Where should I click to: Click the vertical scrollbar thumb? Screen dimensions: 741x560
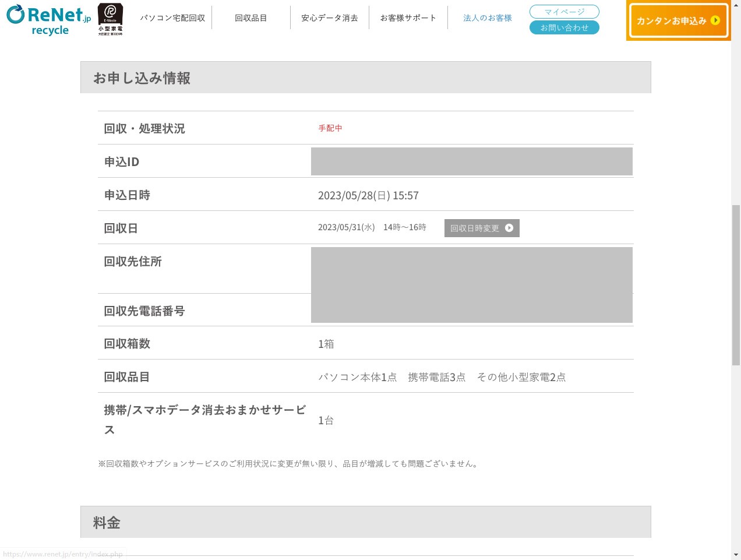(x=736, y=285)
